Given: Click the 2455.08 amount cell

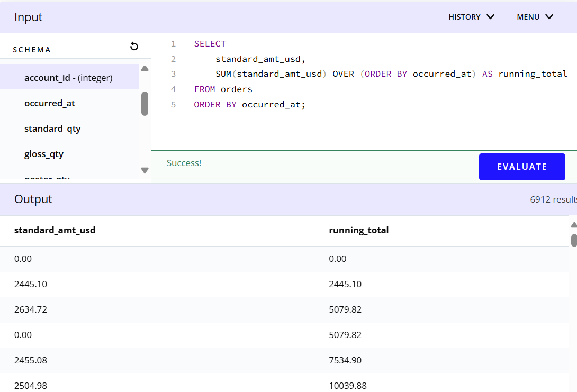Looking at the screenshot, I should pos(31,360).
